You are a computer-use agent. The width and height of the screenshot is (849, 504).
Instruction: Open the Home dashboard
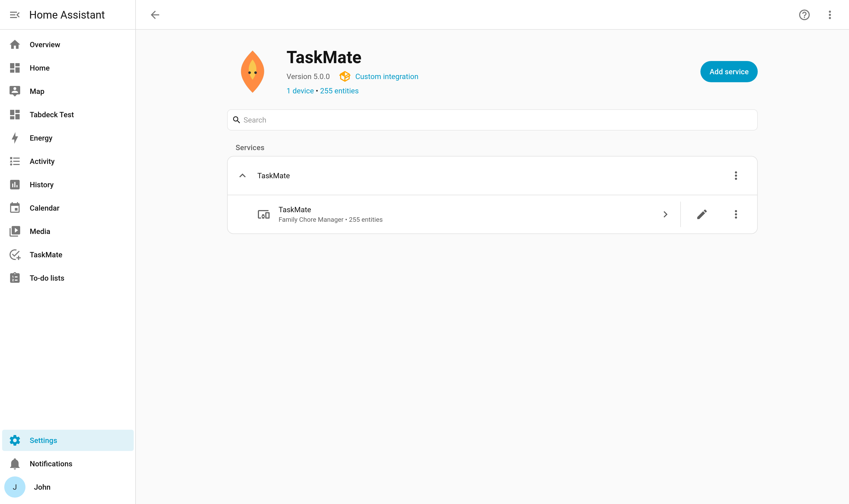tap(68, 68)
